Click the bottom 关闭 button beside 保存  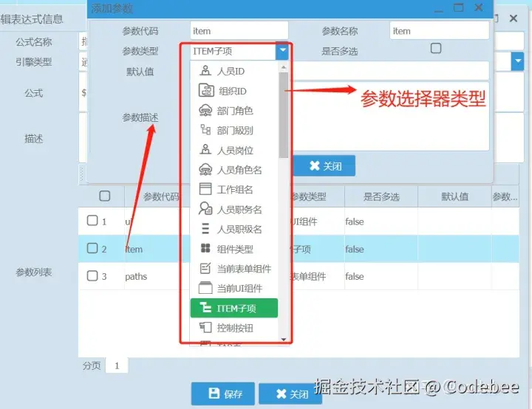(290, 393)
